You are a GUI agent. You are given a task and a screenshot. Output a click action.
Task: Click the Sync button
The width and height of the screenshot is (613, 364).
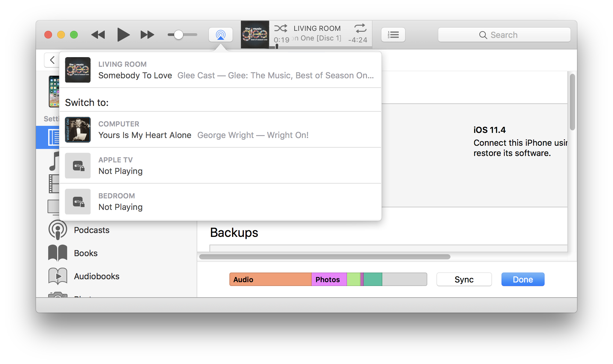464,279
